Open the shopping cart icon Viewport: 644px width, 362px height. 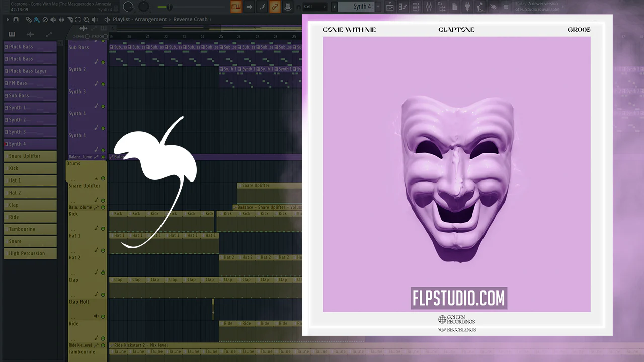coord(505,7)
